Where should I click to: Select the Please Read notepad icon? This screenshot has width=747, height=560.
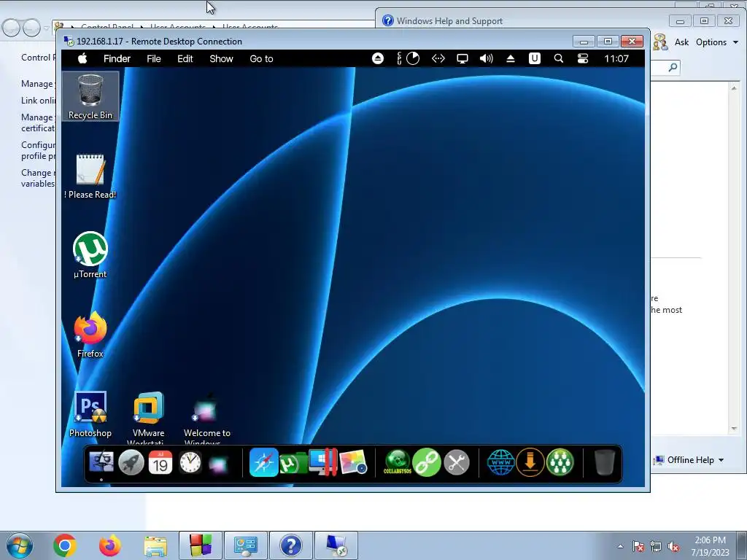pyautogui.click(x=90, y=176)
